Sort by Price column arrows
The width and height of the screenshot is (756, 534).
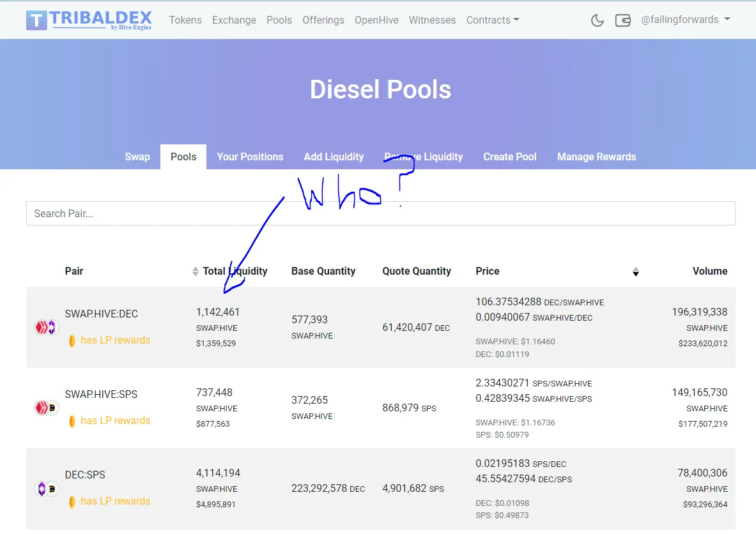click(x=635, y=272)
